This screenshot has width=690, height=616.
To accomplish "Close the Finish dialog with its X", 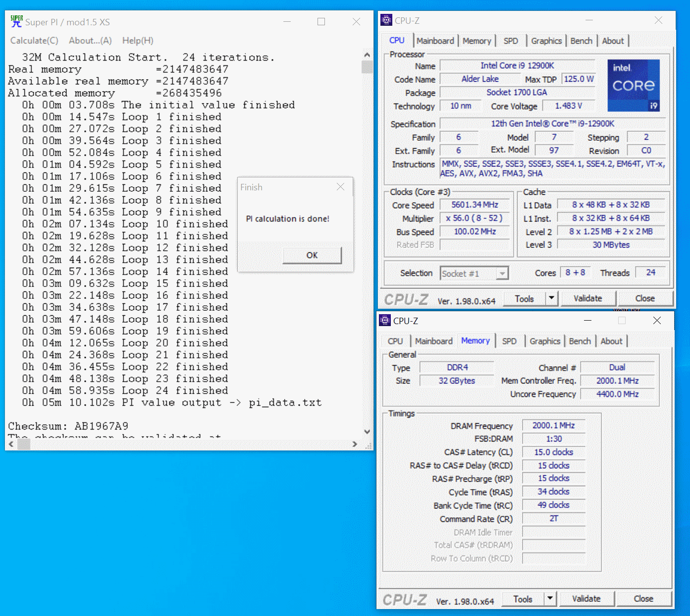I will click(340, 187).
